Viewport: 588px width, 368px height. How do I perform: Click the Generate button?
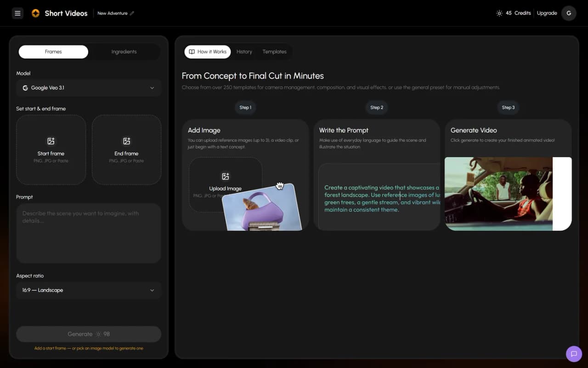pyautogui.click(x=89, y=334)
